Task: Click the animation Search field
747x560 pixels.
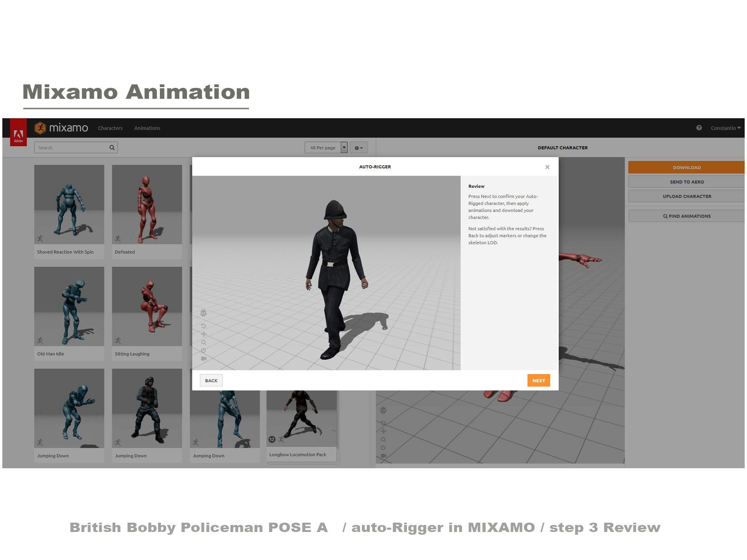Action: click(x=76, y=147)
